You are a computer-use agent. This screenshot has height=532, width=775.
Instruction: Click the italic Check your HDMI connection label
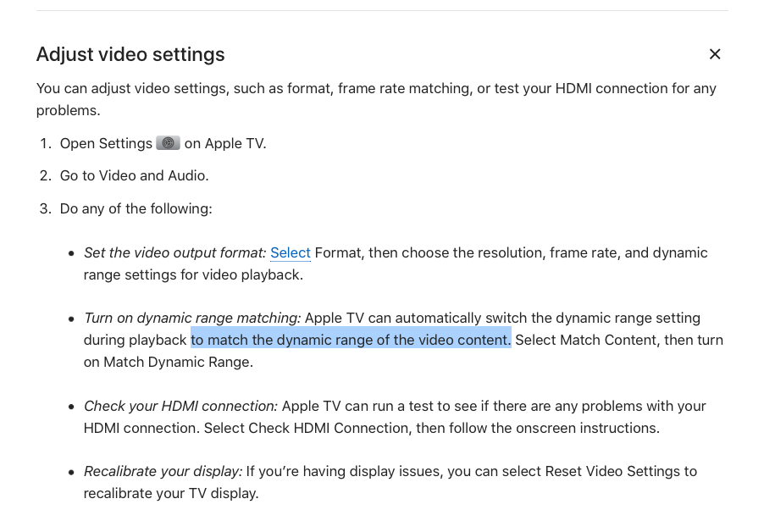(180, 406)
